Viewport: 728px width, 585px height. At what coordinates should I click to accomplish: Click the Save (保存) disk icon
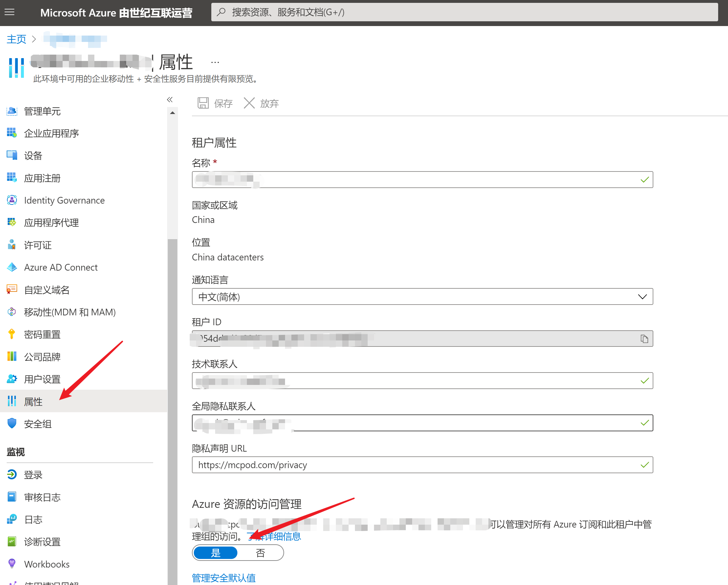click(203, 103)
